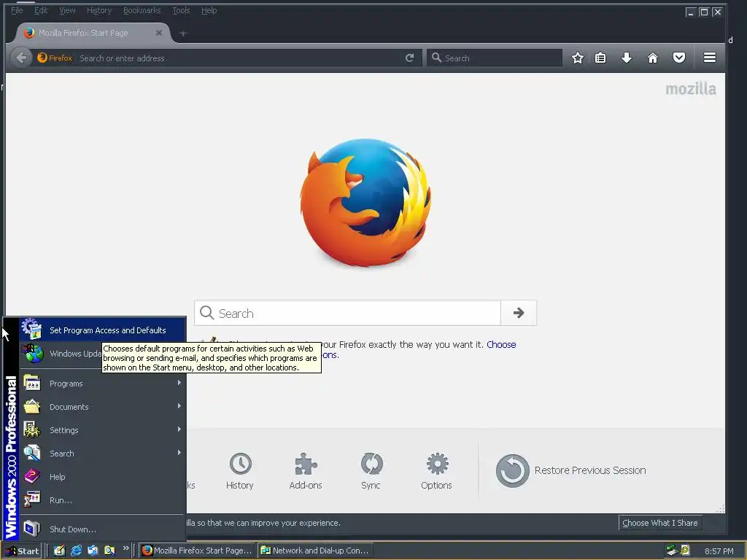The image size is (747, 560).
Task: Click the second system tray icon
Action: (684, 551)
